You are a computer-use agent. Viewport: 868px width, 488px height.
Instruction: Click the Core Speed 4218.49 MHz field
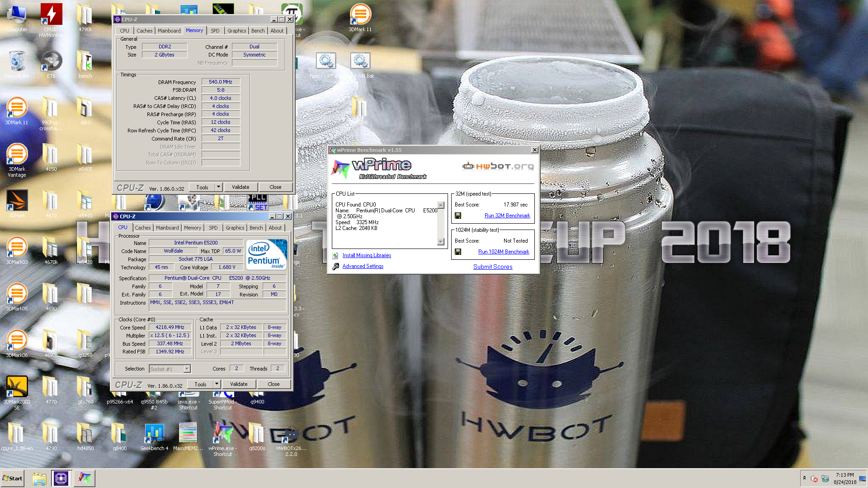[170, 327]
